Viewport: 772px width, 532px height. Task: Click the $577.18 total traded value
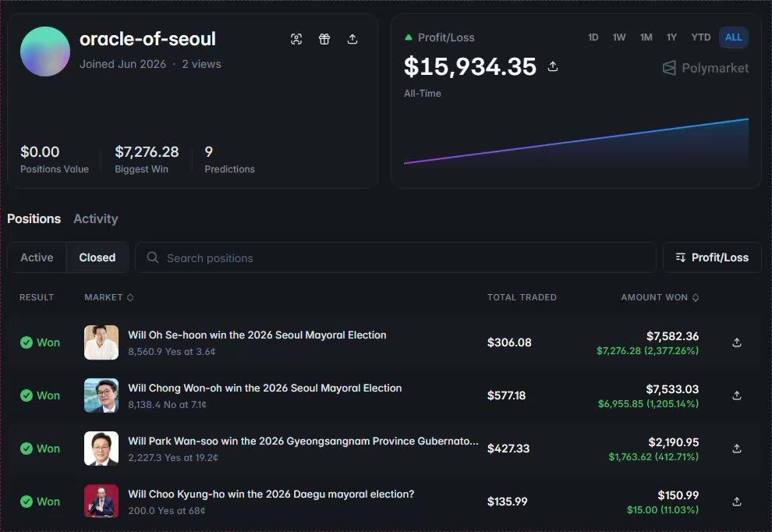506,395
